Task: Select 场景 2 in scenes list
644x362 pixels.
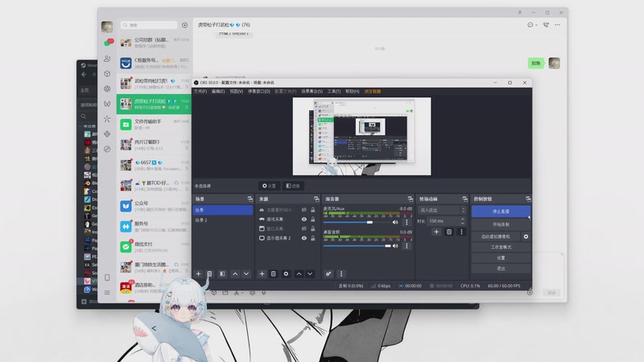Action: pos(223,220)
